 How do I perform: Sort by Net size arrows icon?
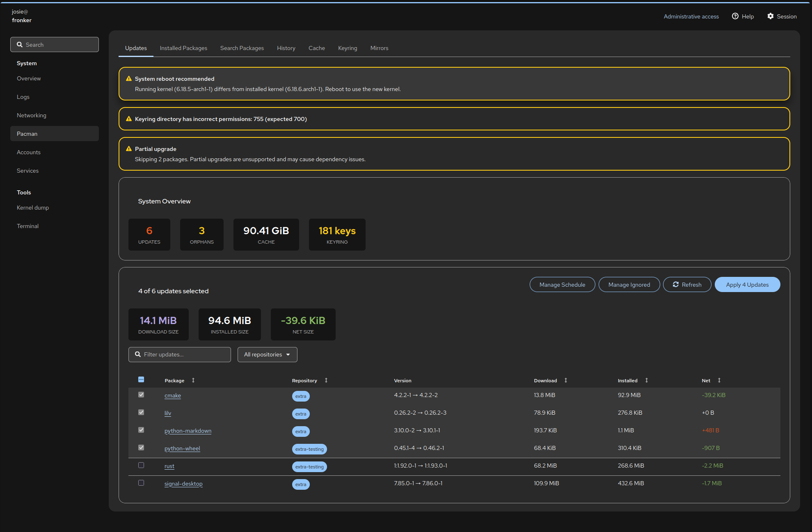tap(719, 381)
